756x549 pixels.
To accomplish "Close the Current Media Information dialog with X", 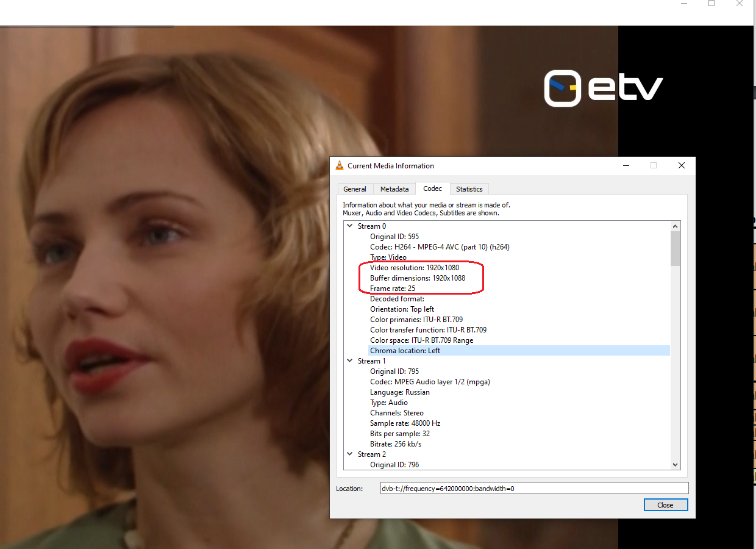I will (682, 165).
